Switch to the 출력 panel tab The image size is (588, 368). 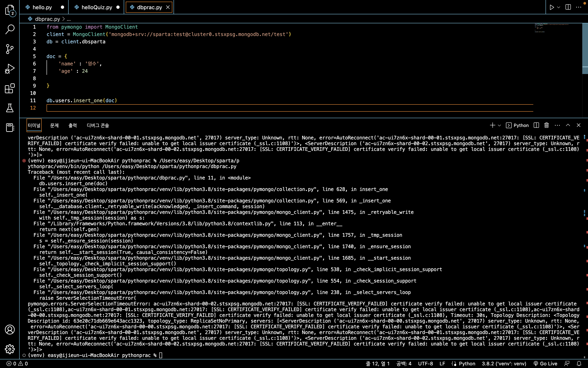[x=73, y=125]
